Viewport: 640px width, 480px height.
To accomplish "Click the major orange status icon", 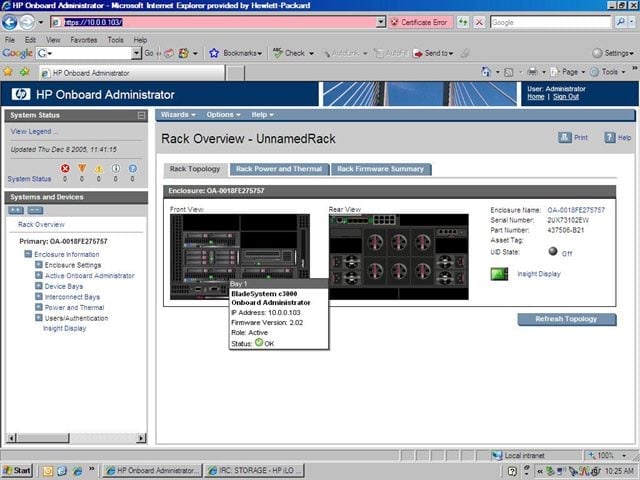I will pos(82,168).
